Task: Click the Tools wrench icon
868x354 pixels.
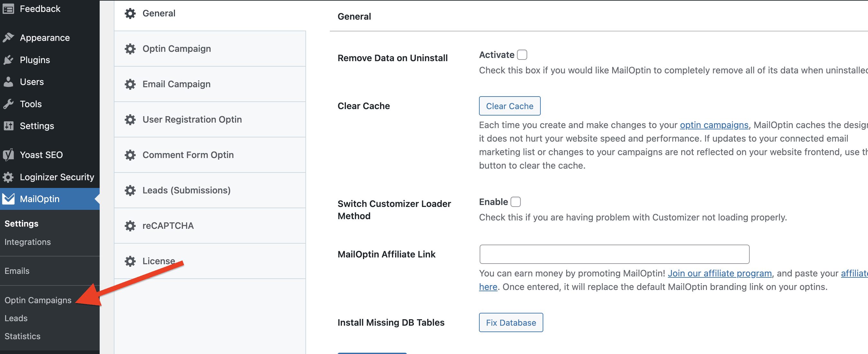Action: click(x=8, y=104)
